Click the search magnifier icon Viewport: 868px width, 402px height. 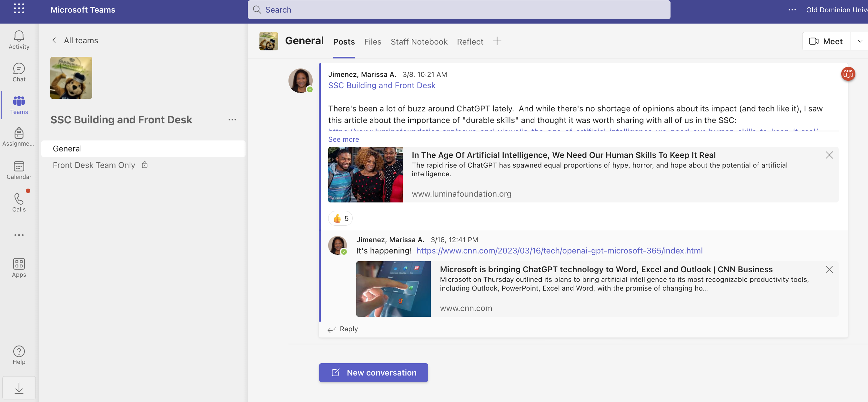click(257, 10)
